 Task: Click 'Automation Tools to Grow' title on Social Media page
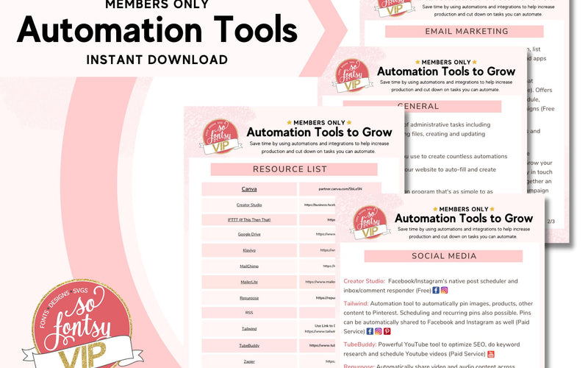tap(464, 218)
